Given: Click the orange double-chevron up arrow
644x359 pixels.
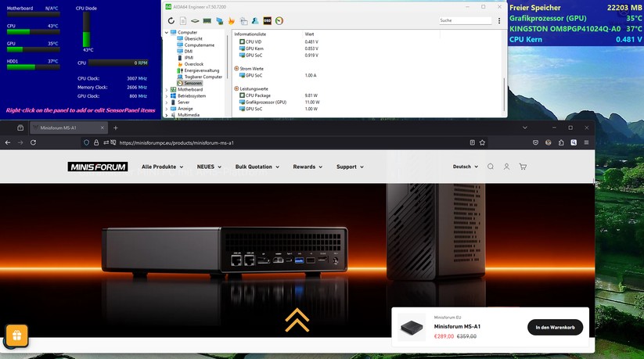Looking at the screenshot, I should (x=297, y=320).
